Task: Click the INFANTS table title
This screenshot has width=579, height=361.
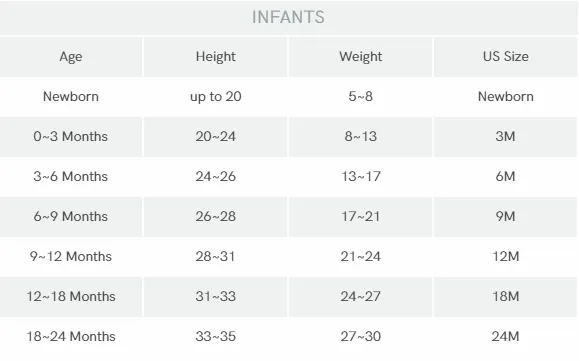Action: [288, 17]
